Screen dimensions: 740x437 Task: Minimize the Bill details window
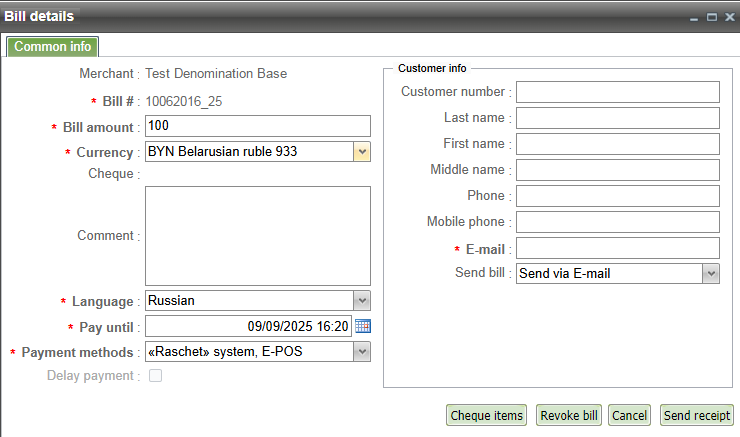(x=695, y=17)
